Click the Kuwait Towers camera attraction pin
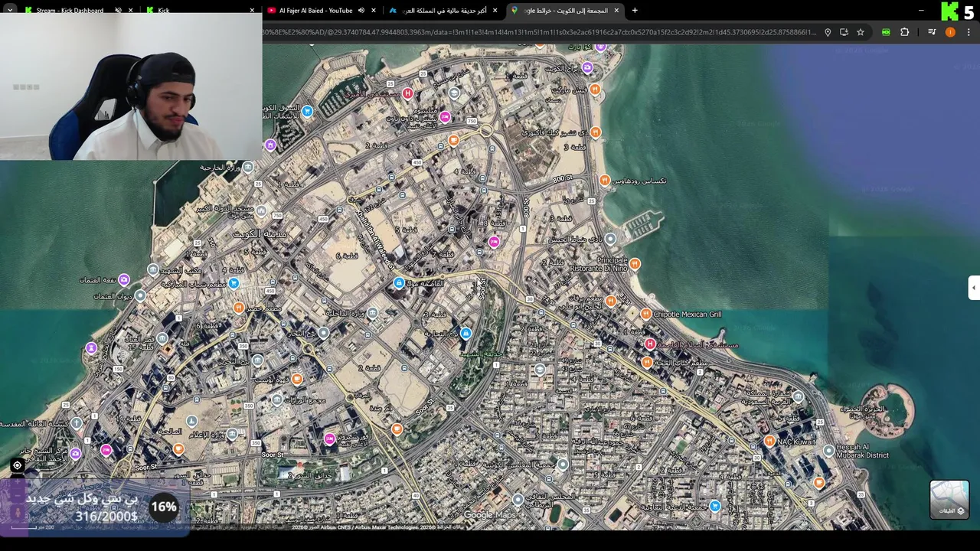 (x=587, y=68)
